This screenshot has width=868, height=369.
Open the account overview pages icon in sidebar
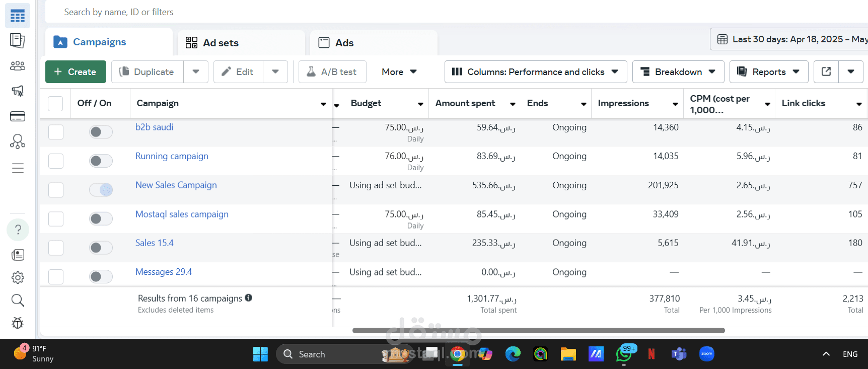tap(18, 40)
